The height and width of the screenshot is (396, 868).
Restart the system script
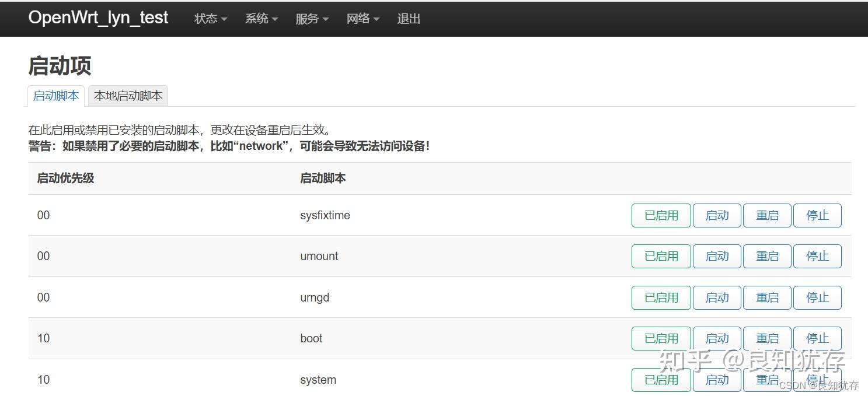(x=766, y=380)
